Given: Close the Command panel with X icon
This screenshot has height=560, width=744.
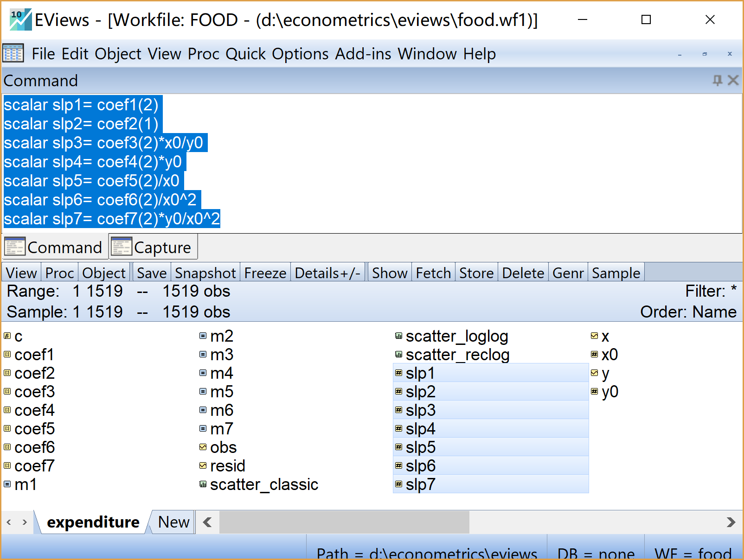Looking at the screenshot, I should pyautogui.click(x=733, y=81).
